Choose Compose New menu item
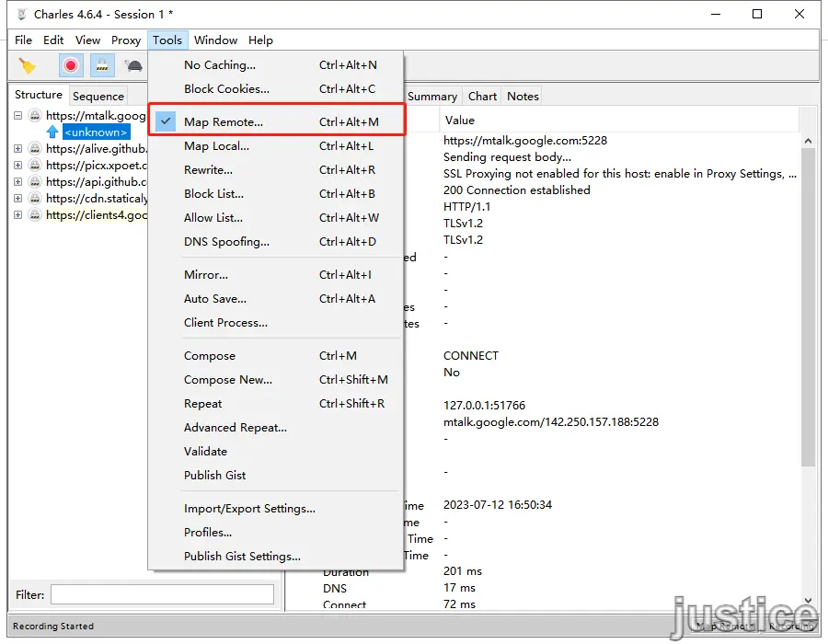This screenshot has width=828, height=644. [277, 380]
